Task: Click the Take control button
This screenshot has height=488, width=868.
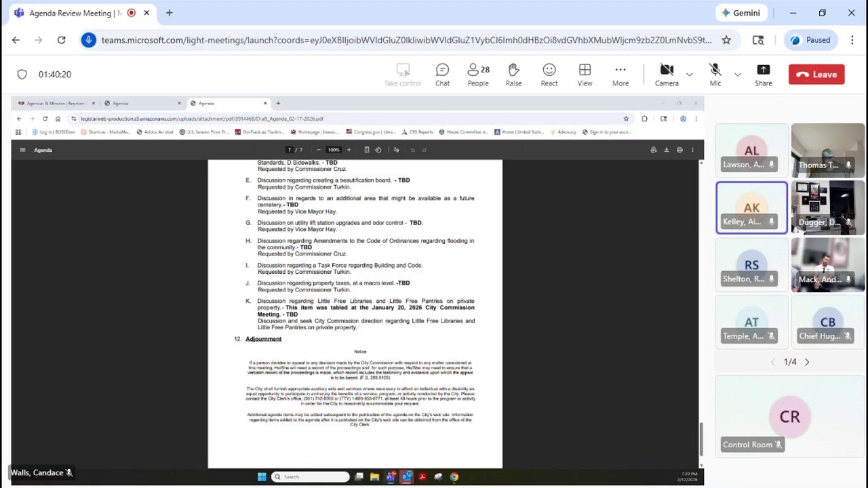Action: [x=403, y=75]
